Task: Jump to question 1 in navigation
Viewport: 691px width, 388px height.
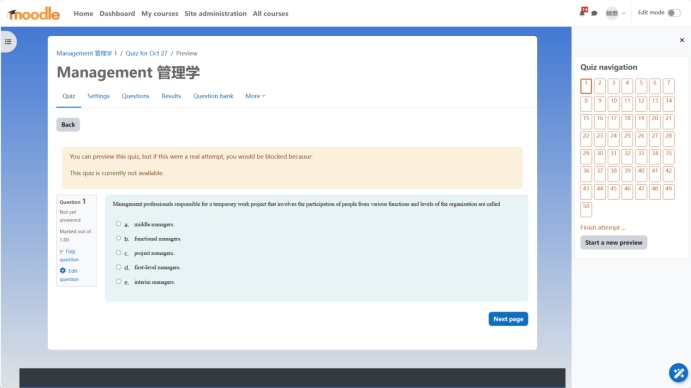Action: point(586,86)
